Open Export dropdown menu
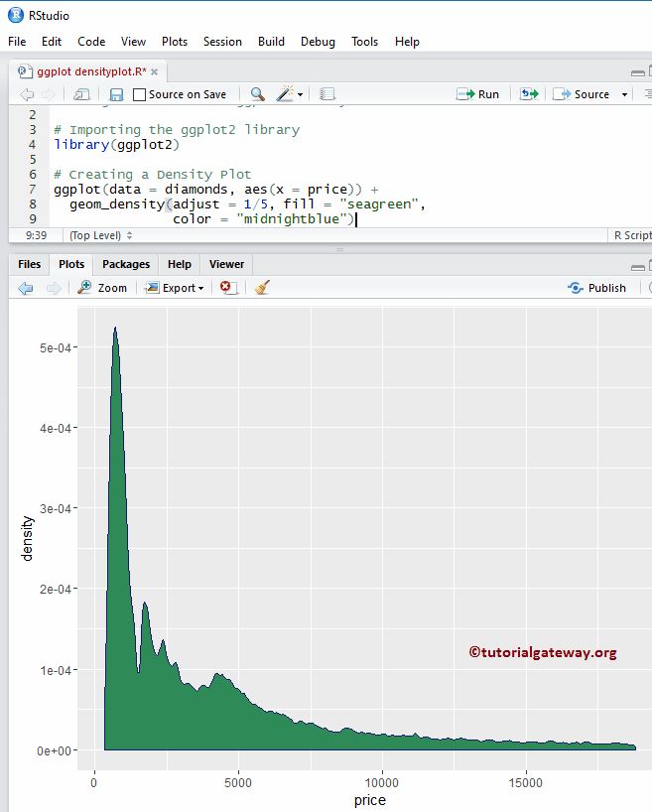The height and width of the screenshot is (812, 652). click(x=175, y=288)
